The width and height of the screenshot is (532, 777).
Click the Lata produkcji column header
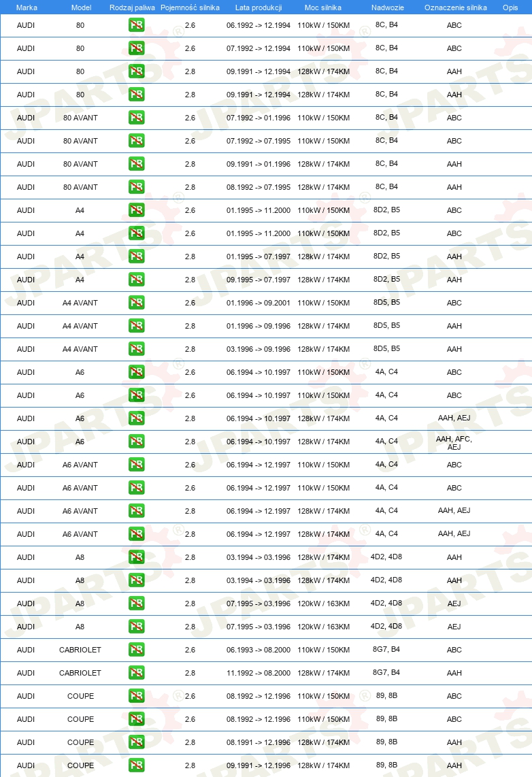pos(259,7)
